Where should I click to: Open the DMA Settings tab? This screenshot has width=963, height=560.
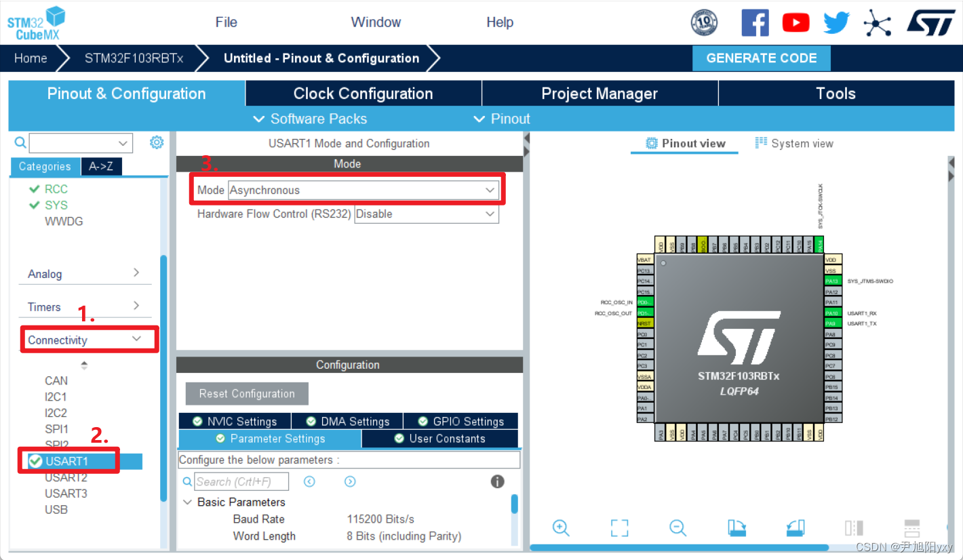pyautogui.click(x=347, y=421)
